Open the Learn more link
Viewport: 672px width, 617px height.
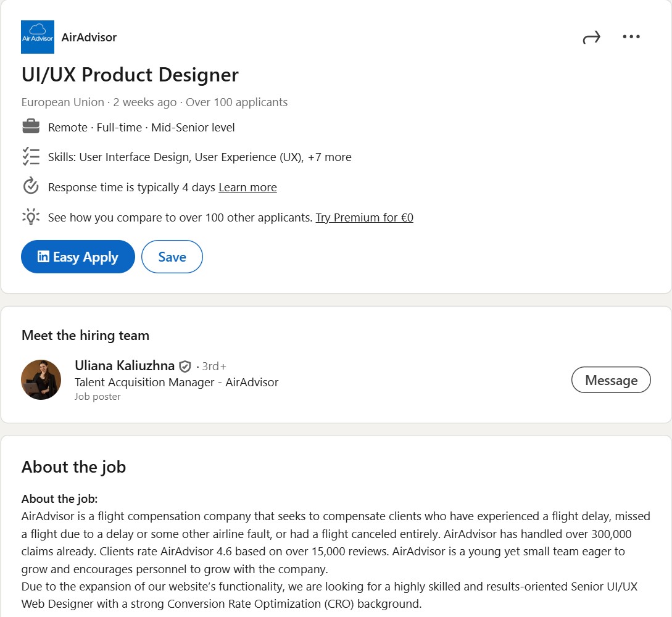pyautogui.click(x=247, y=188)
